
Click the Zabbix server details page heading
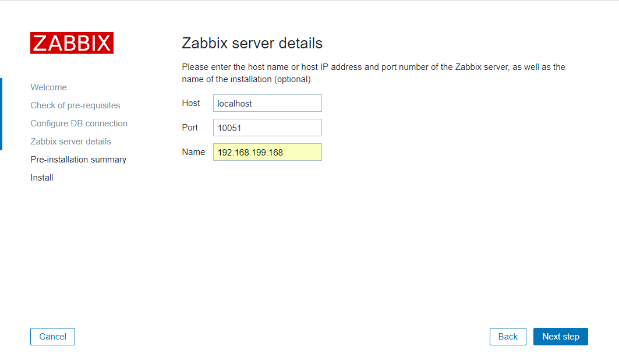(x=252, y=43)
